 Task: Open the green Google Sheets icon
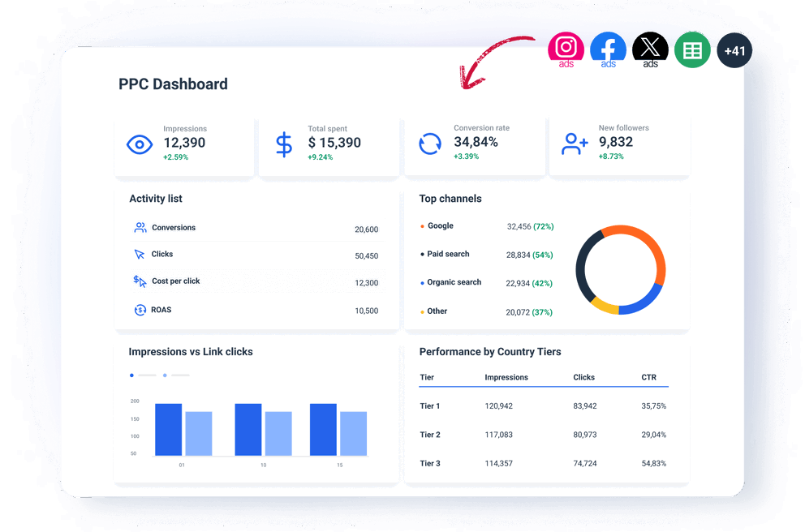pyautogui.click(x=692, y=49)
